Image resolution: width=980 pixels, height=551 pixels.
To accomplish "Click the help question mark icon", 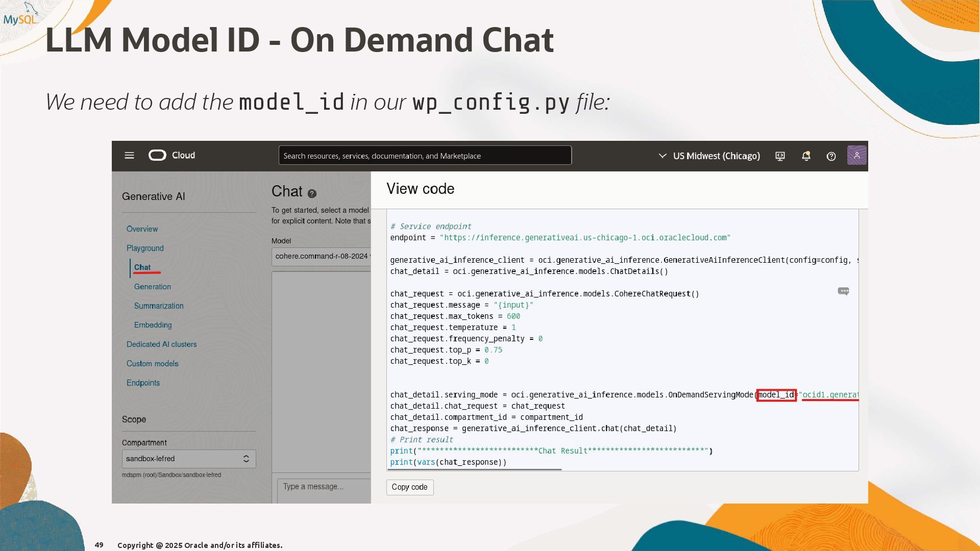I will coord(831,156).
